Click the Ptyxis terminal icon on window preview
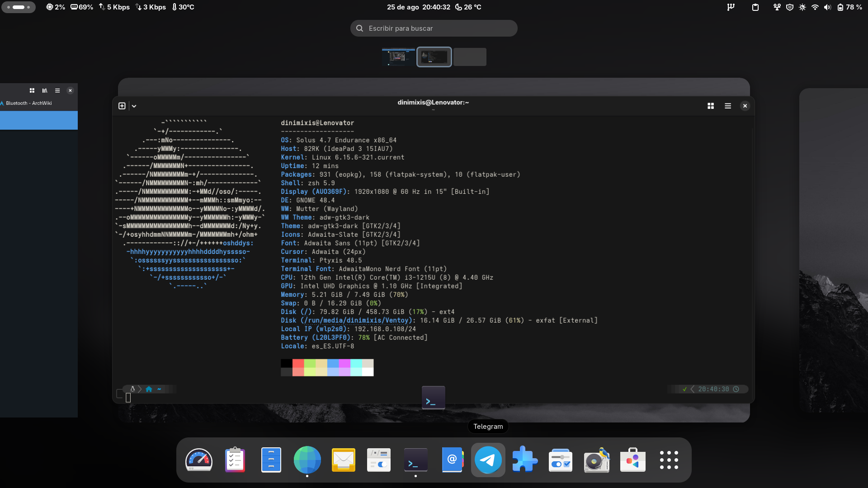The image size is (868, 488). 434,398
